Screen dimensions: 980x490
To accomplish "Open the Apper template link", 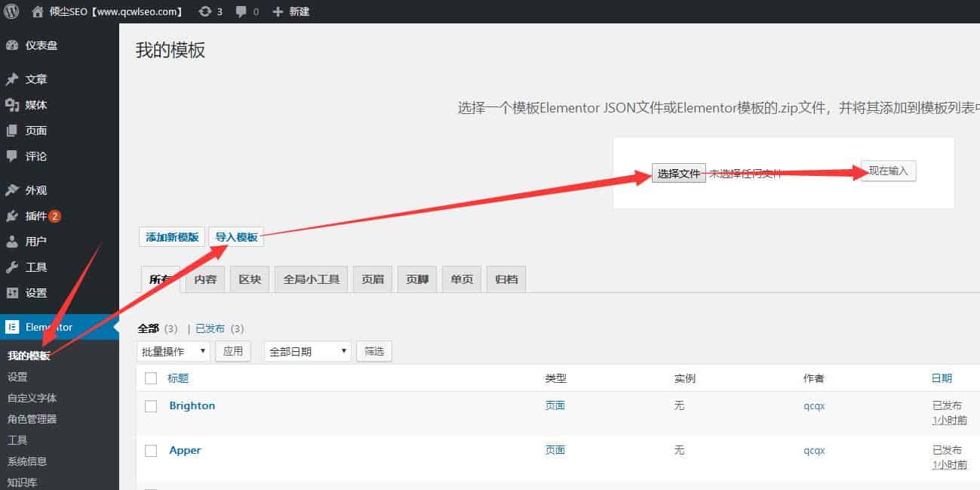I will click(185, 450).
